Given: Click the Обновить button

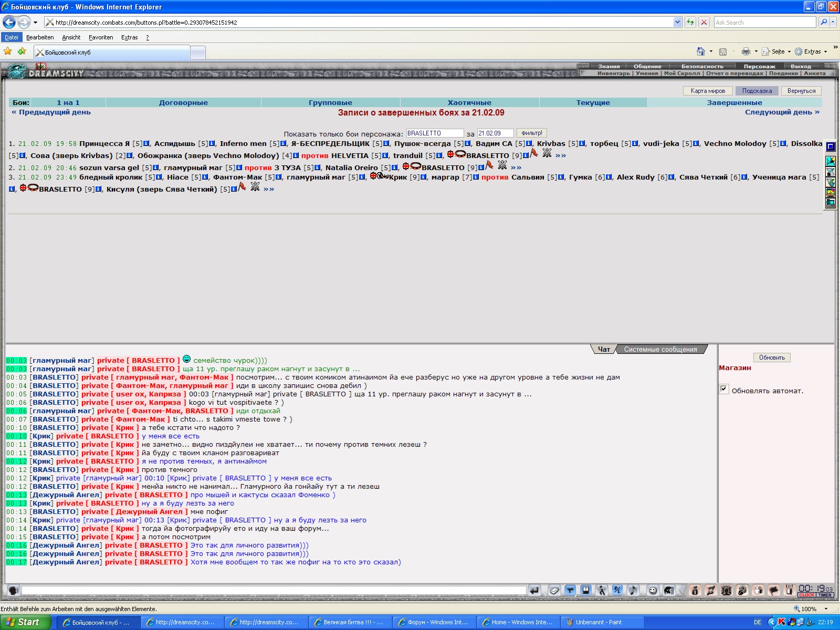Looking at the screenshot, I should click(772, 358).
